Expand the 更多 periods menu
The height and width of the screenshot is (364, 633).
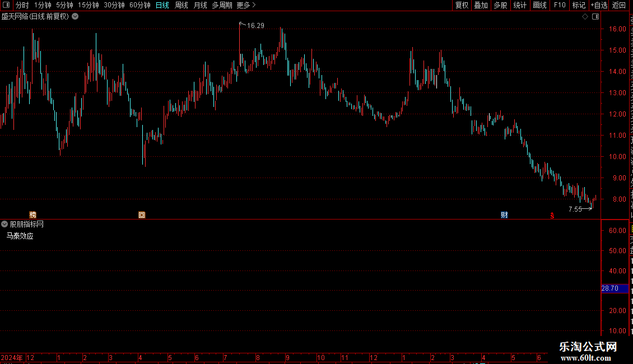[246, 5]
